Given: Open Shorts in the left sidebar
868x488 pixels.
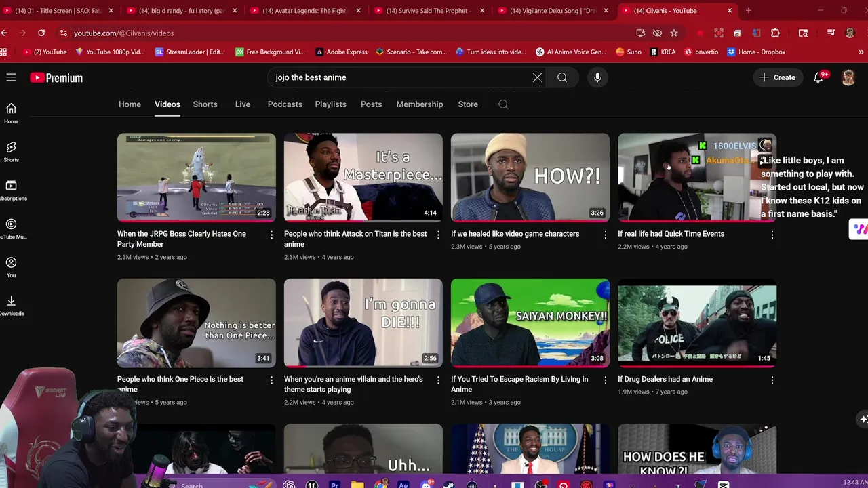Looking at the screenshot, I should point(11,152).
